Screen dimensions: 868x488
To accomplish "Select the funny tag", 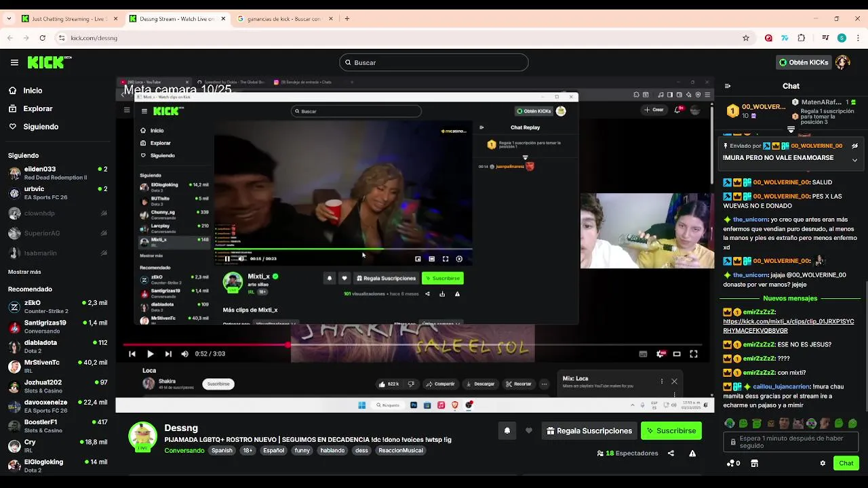I will (302, 451).
